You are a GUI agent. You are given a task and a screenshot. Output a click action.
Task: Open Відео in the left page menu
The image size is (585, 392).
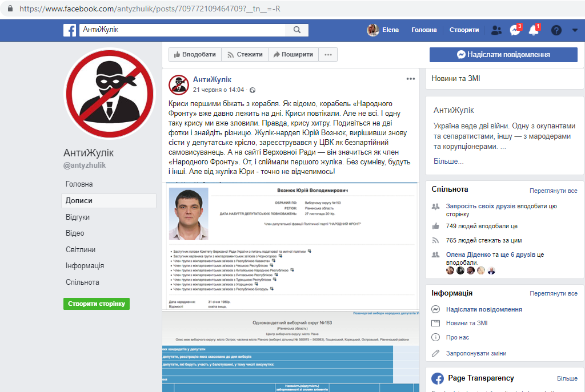[75, 233]
